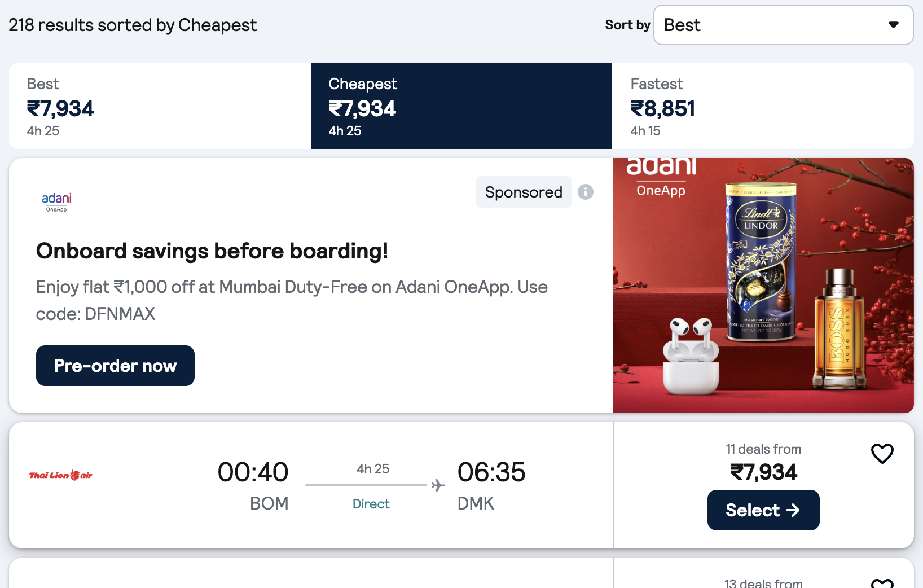
Task: Click the Sponsored badge
Action: [x=524, y=192]
